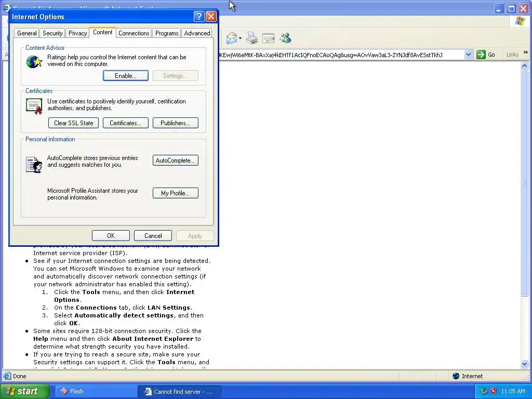Click the scroll down arrow in the IE page
Screen dimensions: 532x399
[525, 364]
